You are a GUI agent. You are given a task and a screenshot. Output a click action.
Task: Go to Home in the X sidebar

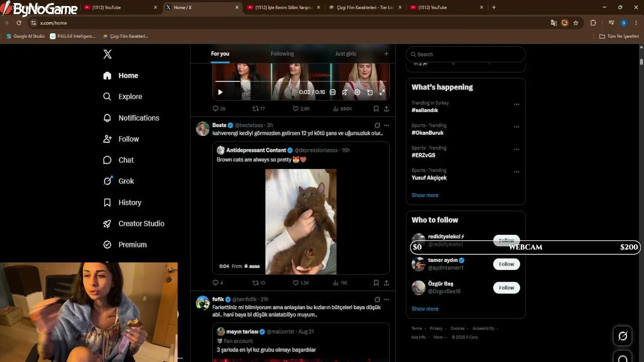pos(121,75)
